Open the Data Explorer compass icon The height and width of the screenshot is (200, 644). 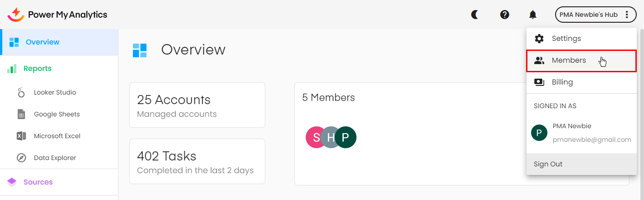pos(21,158)
